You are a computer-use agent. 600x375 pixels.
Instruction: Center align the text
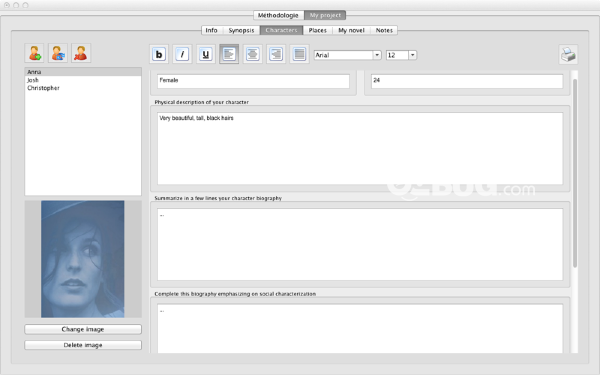[253, 54]
